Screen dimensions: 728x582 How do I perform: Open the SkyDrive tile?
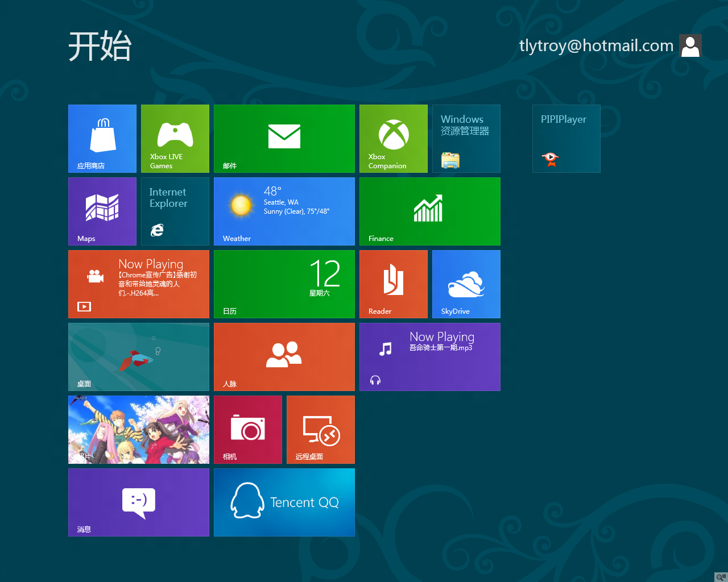click(466, 284)
